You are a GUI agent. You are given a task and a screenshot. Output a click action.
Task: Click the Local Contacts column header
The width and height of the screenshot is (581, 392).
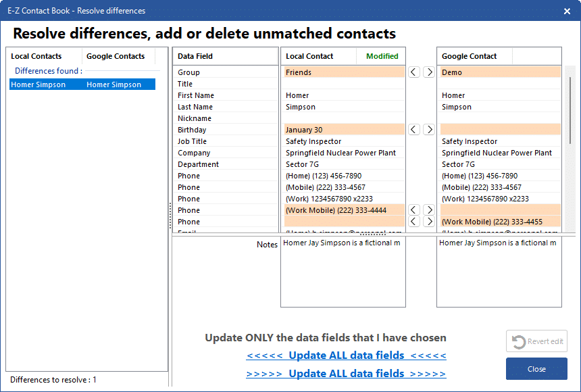coord(45,56)
